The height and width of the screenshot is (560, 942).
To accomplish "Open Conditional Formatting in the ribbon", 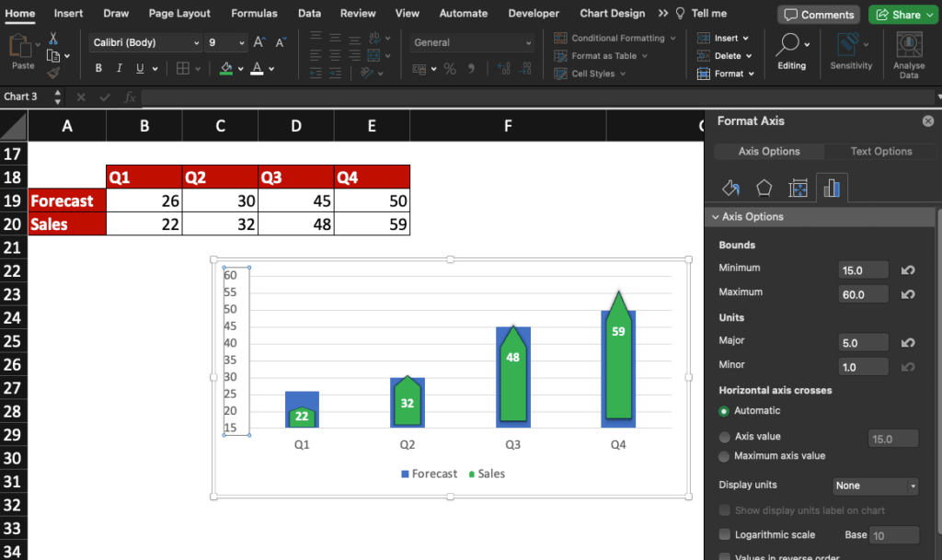I will [614, 38].
